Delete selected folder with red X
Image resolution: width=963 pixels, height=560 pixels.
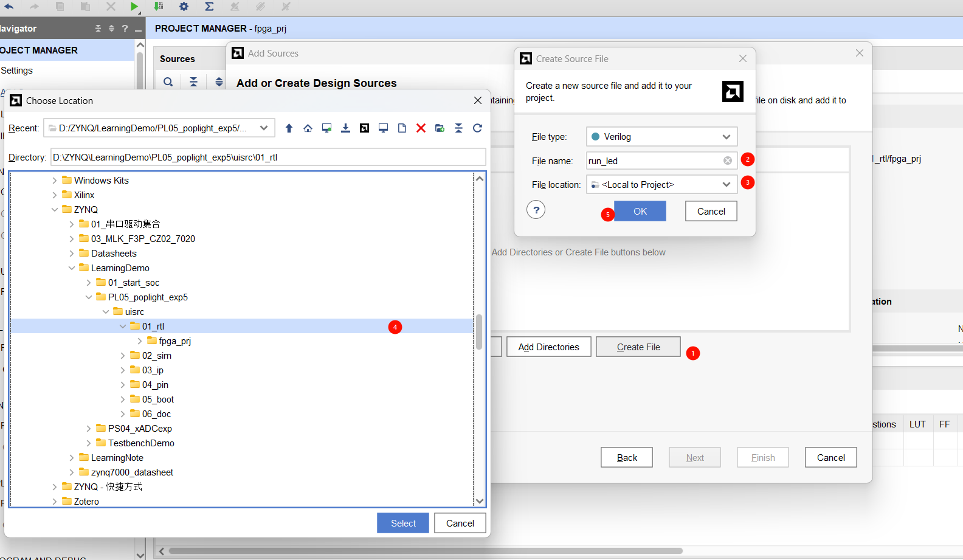pyautogui.click(x=421, y=128)
